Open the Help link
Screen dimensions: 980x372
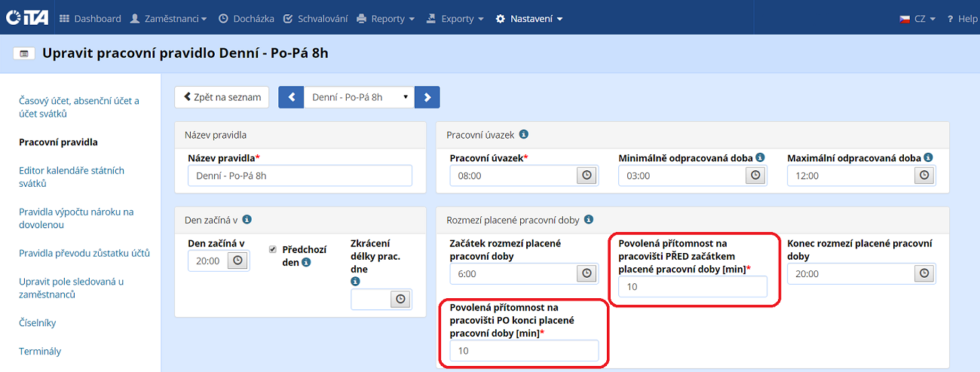(962, 19)
